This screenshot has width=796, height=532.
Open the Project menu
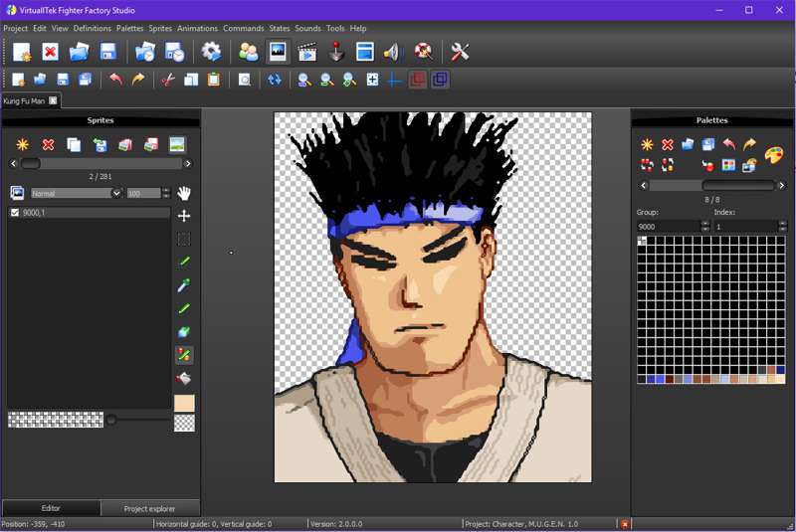[x=15, y=29]
